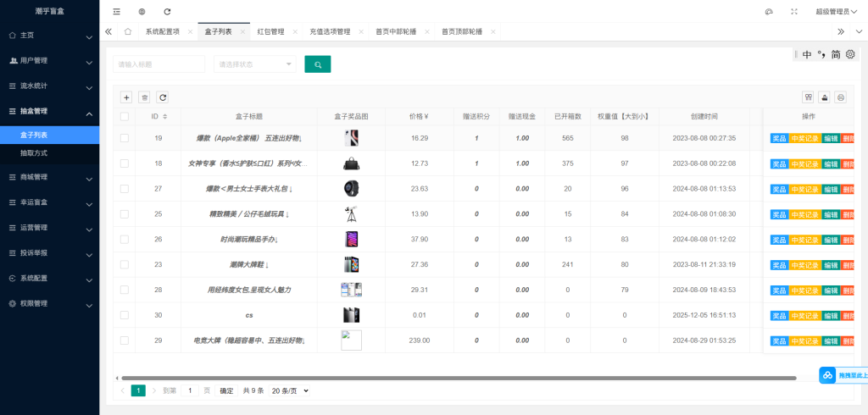Image resolution: width=868 pixels, height=415 pixels.
Task: Click the trash delete icon in table toolbar
Action: point(144,97)
